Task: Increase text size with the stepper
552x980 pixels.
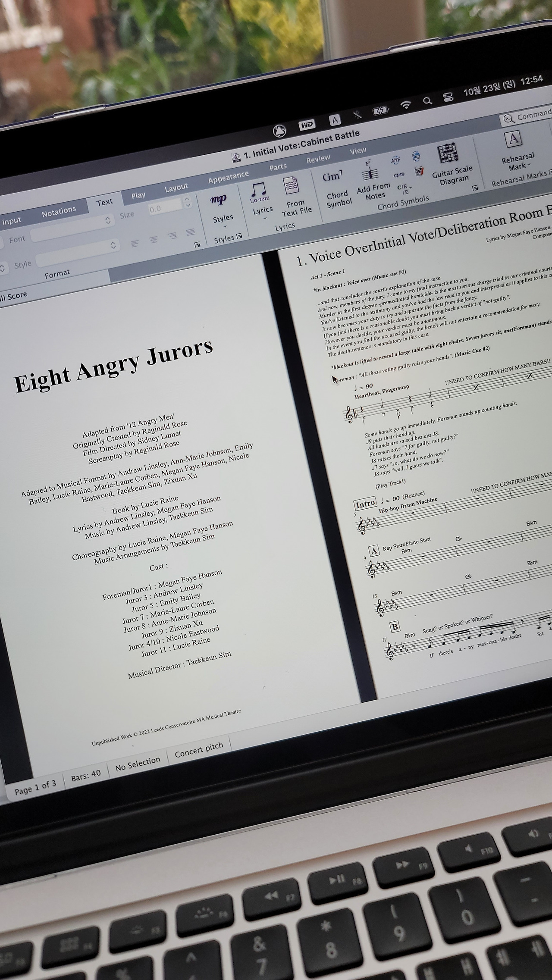Action: 187,199
